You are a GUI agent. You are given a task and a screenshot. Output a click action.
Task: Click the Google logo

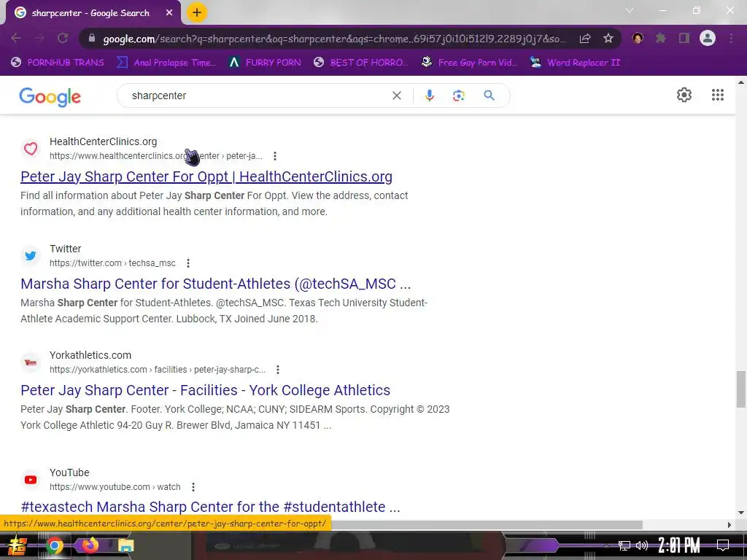pyautogui.click(x=50, y=97)
